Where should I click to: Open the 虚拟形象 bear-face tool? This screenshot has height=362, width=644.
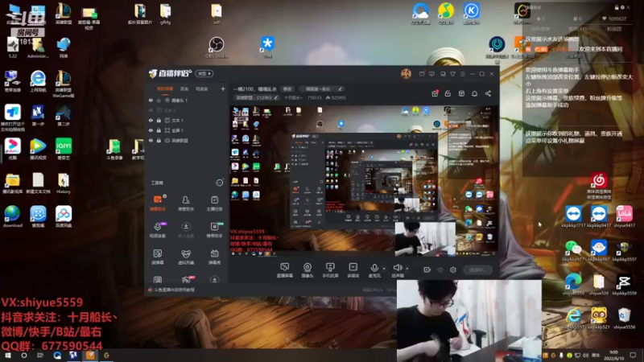[186, 257]
